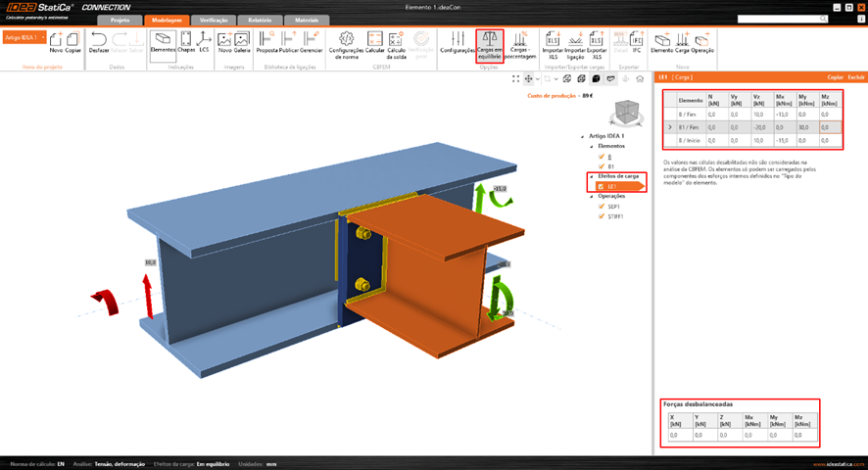The height and width of the screenshot is (470, 868).
Task: Collapse the Elementos tree group
Action: coord(592,146)
